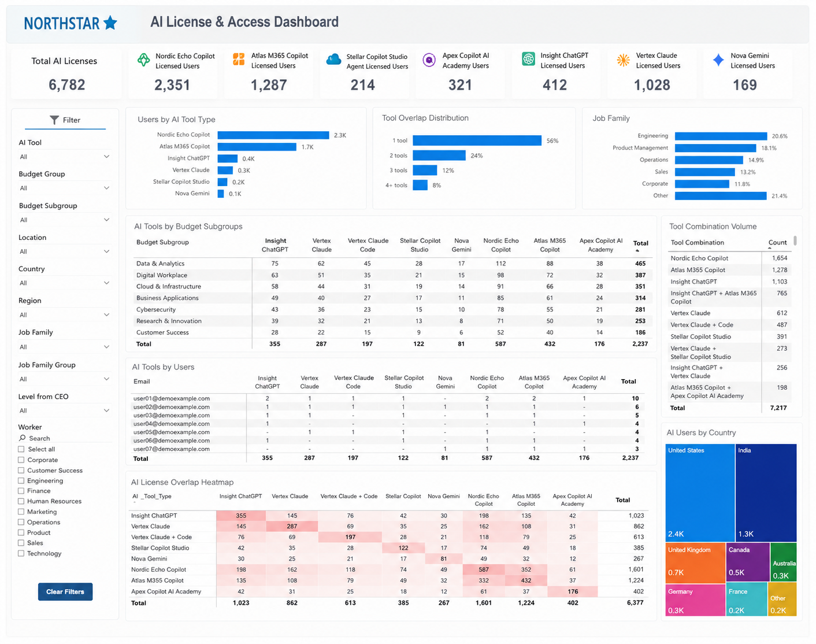Select the Canada treemap tile
Screen dimensions: 816x644
(x=748, y=562)
